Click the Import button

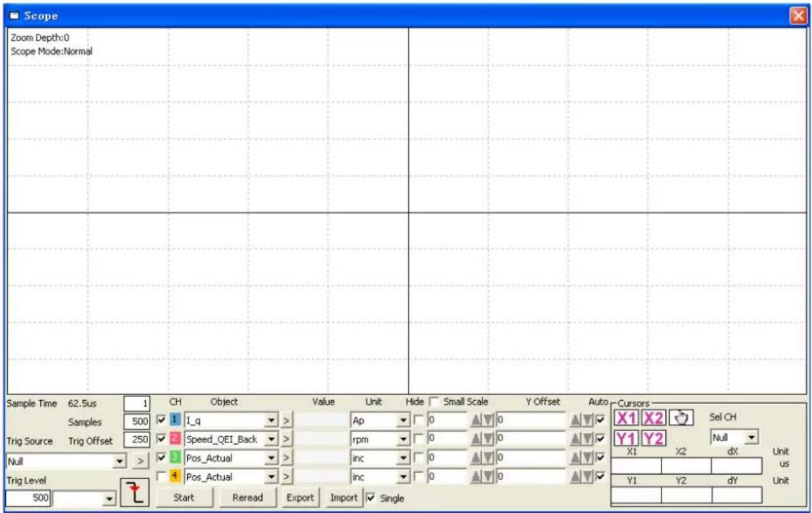pos(344,498)
